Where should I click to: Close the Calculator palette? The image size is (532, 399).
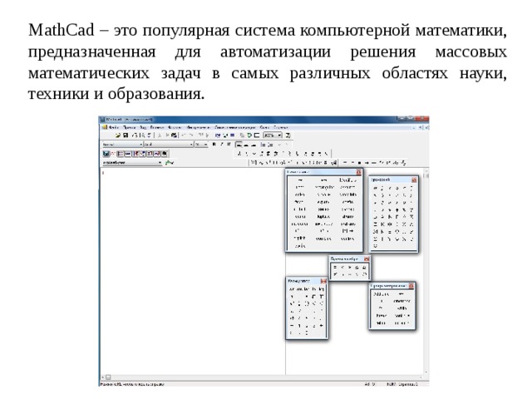[x=323, y=281]
